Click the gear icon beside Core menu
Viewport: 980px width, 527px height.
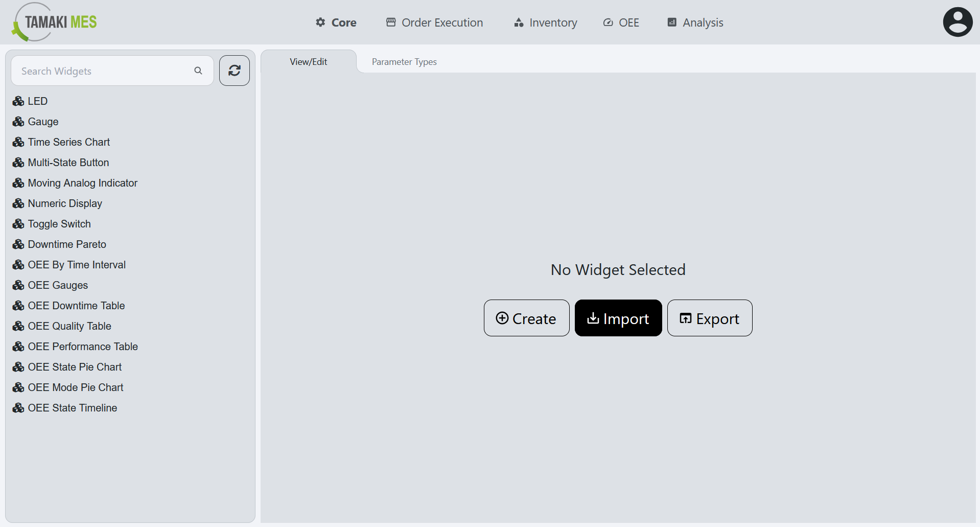319,22
